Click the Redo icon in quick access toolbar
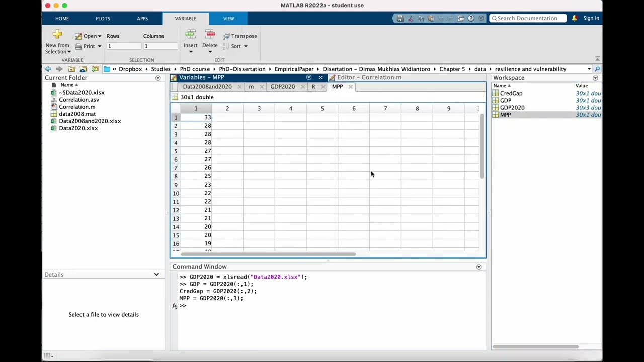 coord(451,18)
